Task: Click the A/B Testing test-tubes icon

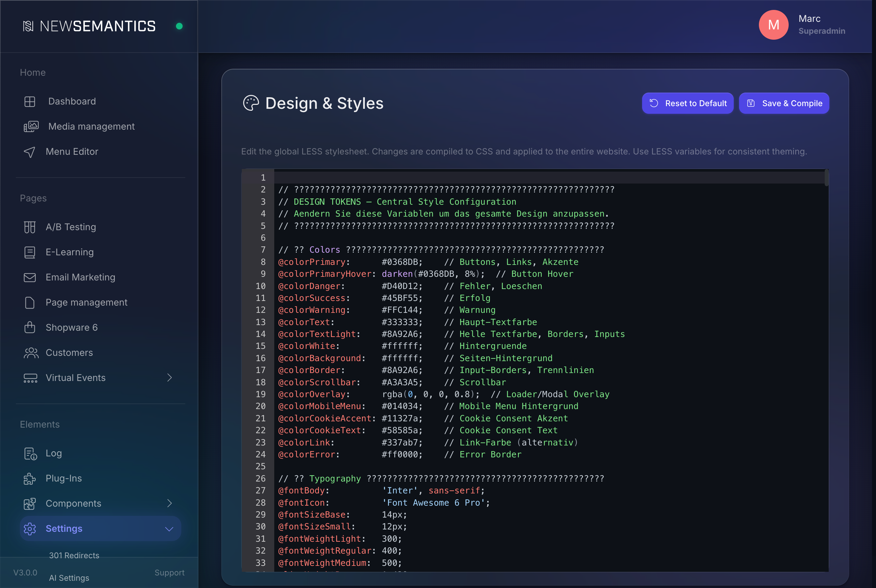Action: tap(30, 227)
